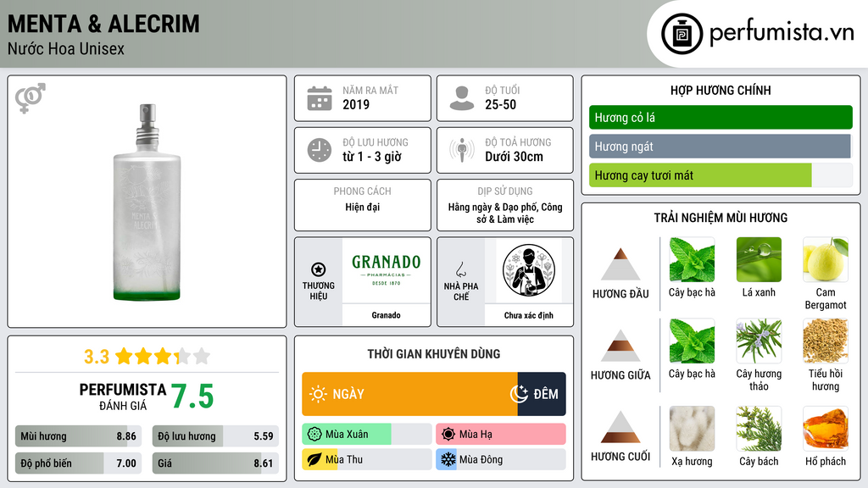The height and width of the screenshot is (488, 868).
Task: Click the Nước Hoa Unisex subtitle
Action: click(66, 48)
